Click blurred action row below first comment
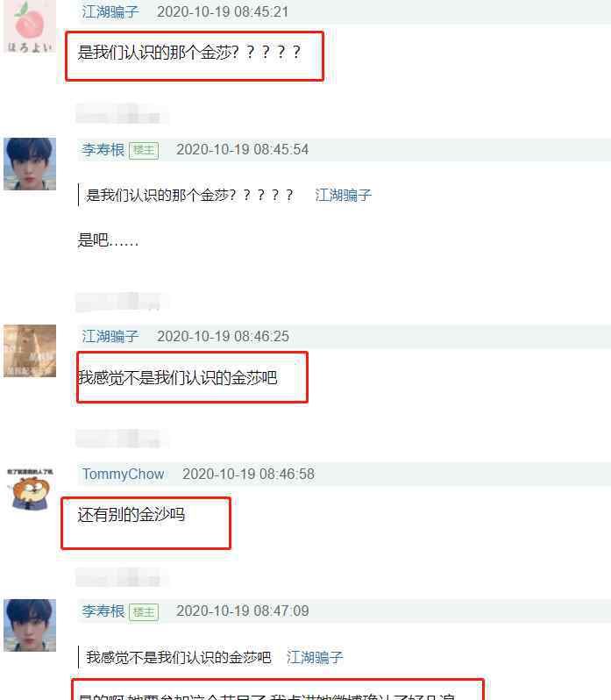Screen dimensions: 611x700 point(121,113)
